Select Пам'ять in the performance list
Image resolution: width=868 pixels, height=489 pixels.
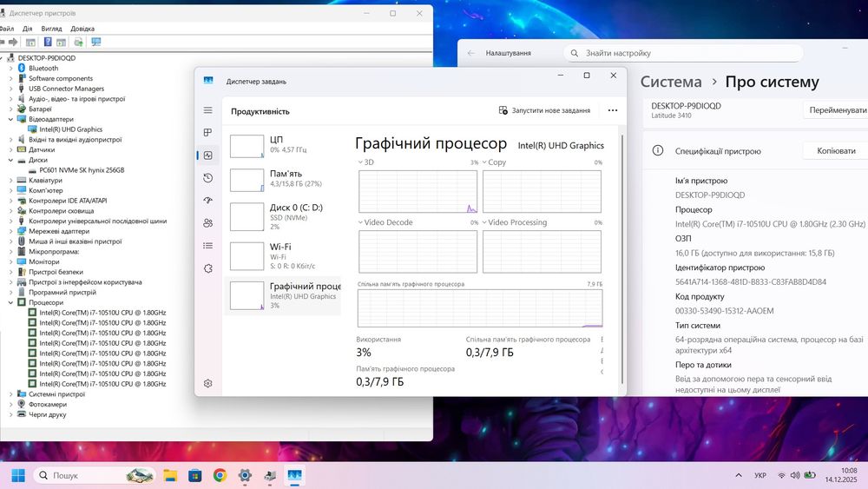click(x=283, y=180)
